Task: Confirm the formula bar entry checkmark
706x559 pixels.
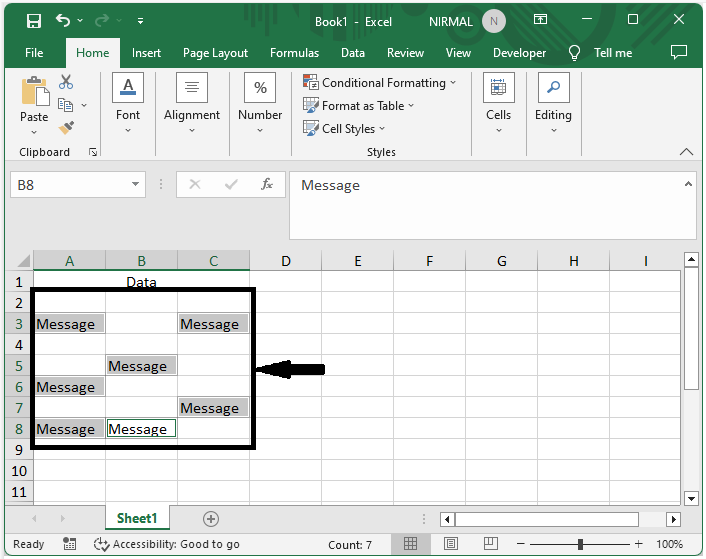Action: (x=231, y=184)
